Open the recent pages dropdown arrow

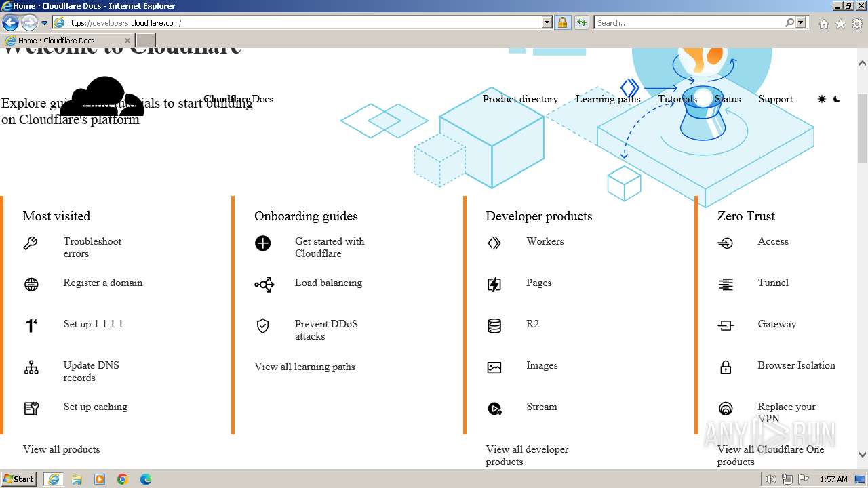click(44, 22)
